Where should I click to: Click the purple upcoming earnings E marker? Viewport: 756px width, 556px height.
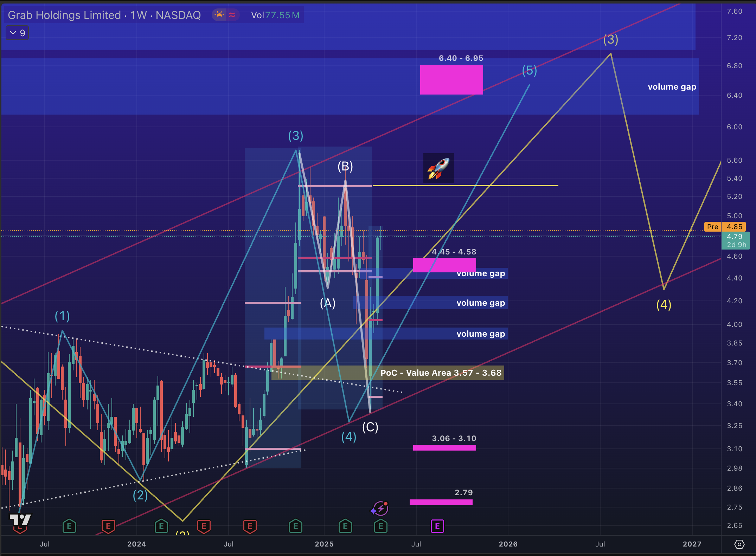[x=437, y=526]
